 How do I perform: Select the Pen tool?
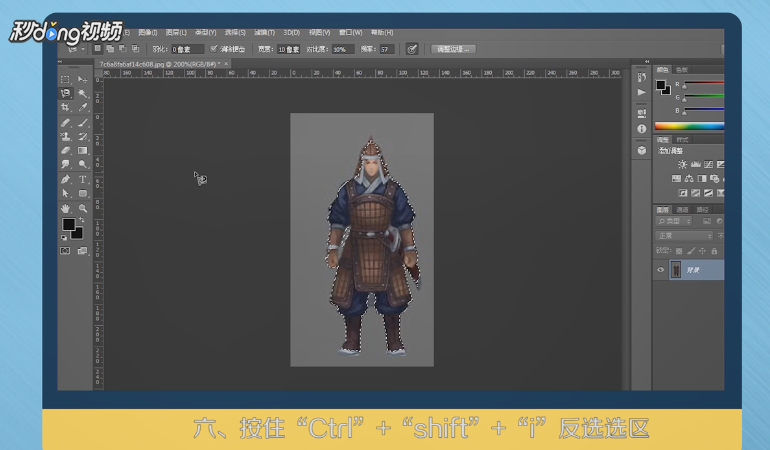(x=65, y=179)
